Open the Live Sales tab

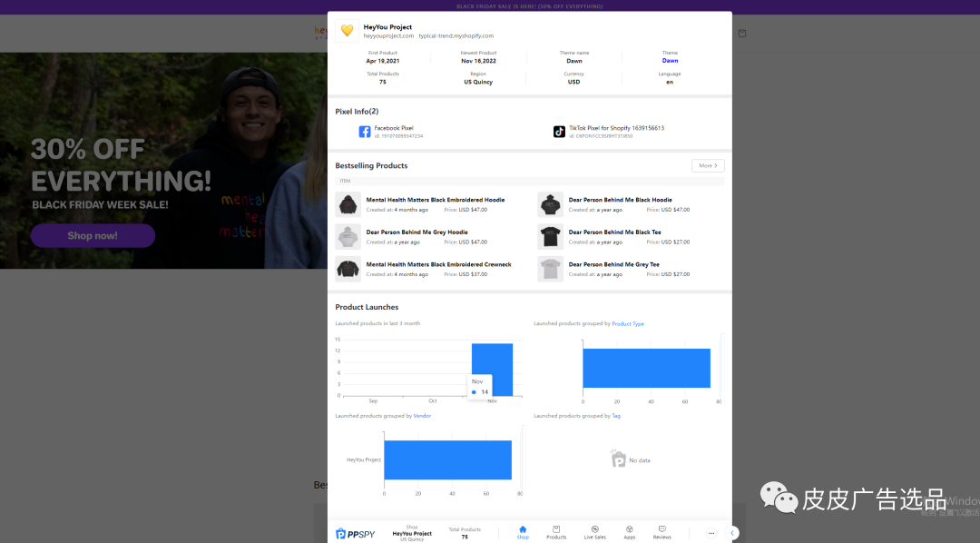pos(595,532)
